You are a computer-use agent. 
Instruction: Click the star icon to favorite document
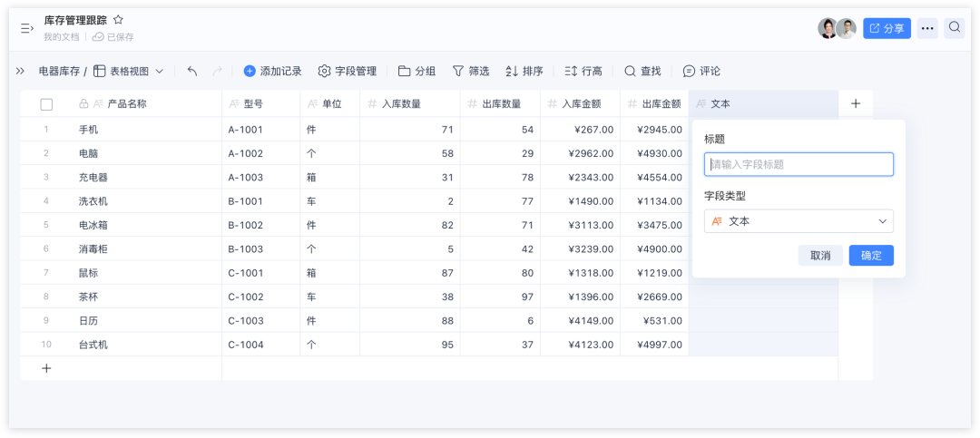(x=118, y=20)
